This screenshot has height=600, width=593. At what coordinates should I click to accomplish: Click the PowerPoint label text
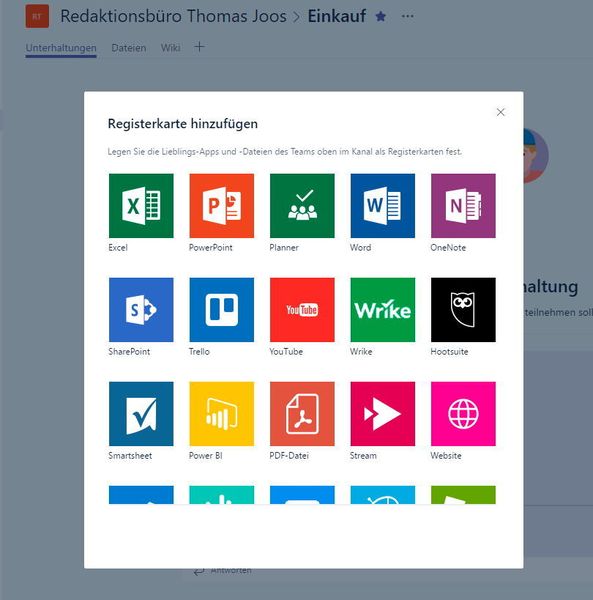[x=210, y=248]
